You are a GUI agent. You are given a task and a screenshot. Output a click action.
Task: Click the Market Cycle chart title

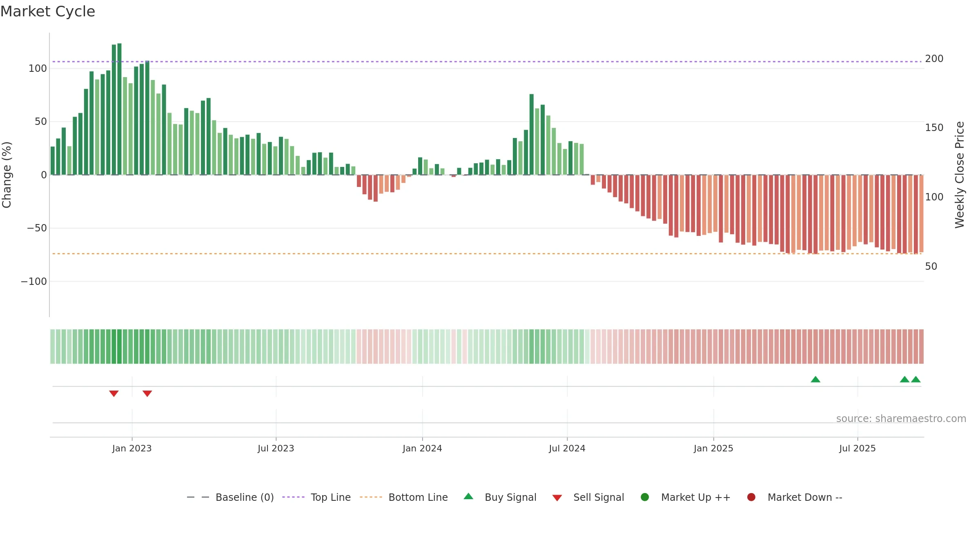(x=48, y=11)
